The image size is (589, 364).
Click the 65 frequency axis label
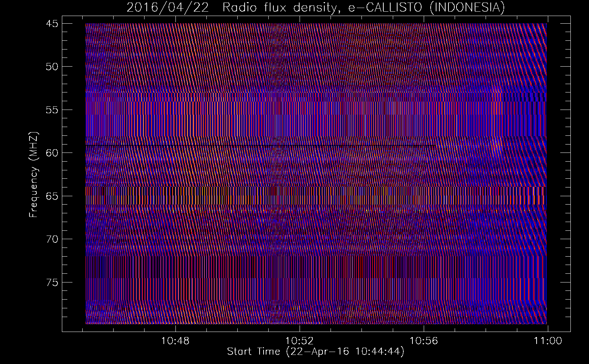point(52,196)
